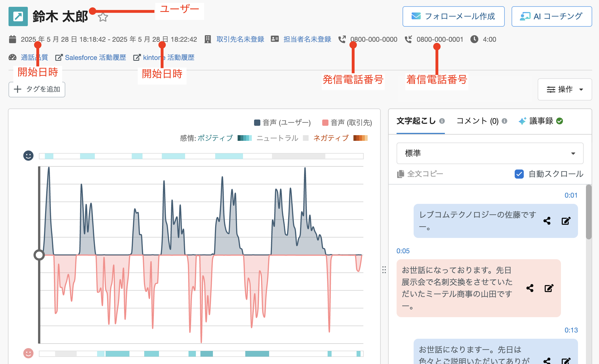This screenshot has width=599, height=364.
Task: Click the info icon beside コメント (0)
Action: pos(504,121)
